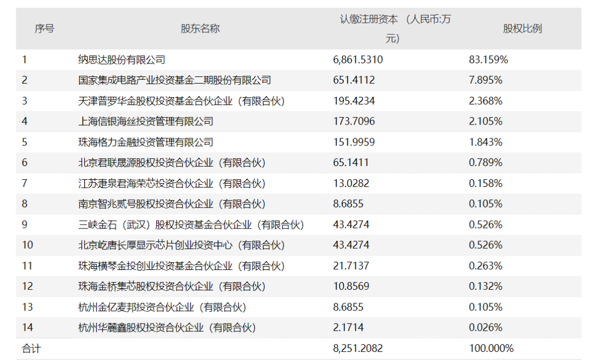Select 三峡金石(武汉)股权投资基金 cell

tap(191, 225)
